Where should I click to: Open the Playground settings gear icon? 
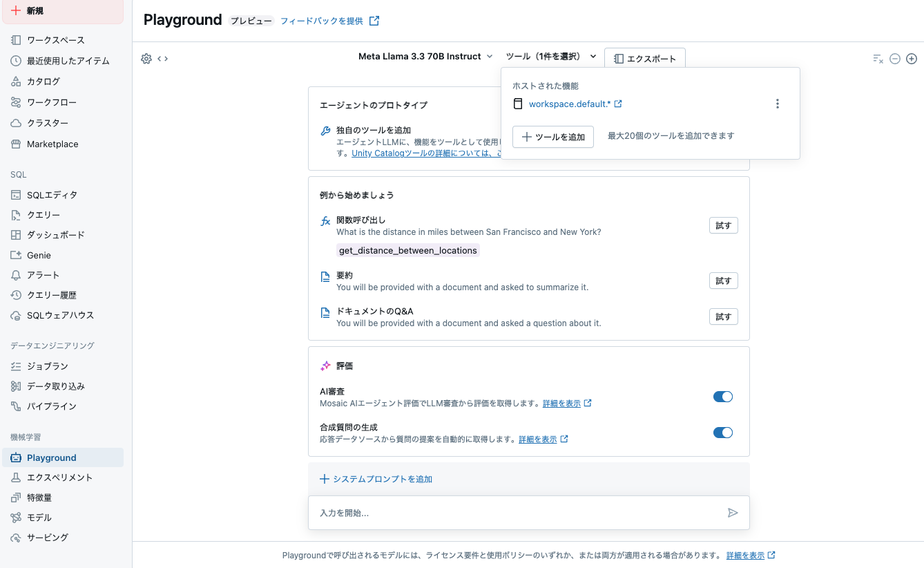[x=146, y=59]
